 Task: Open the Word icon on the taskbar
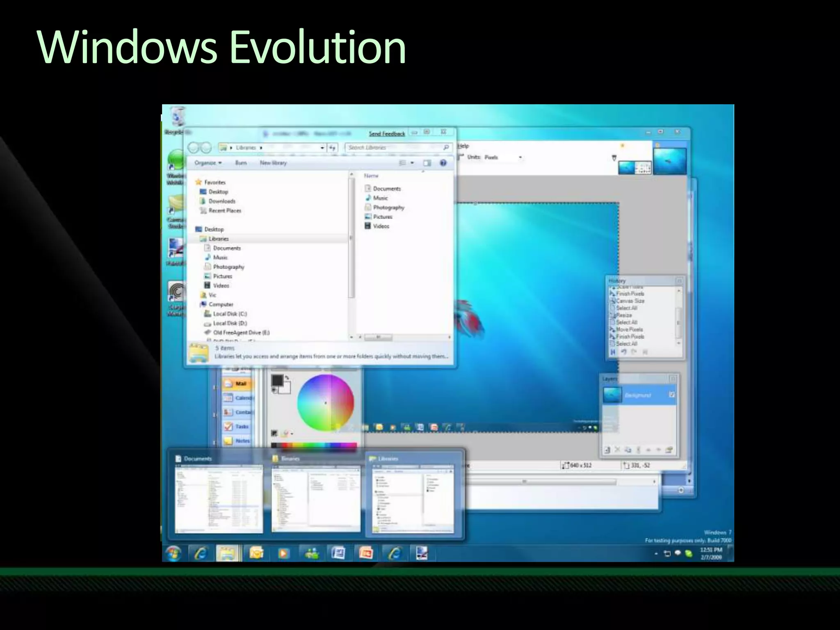tap(338, 554)
